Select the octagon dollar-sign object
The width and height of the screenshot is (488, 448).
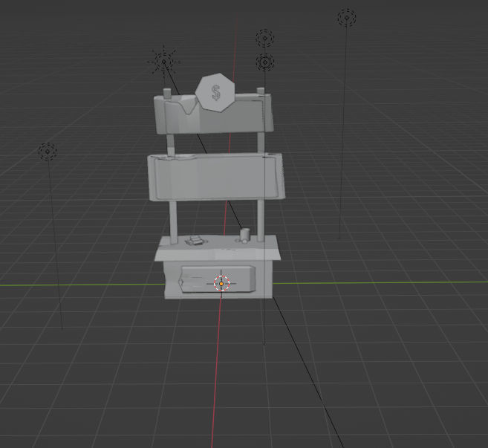tap(215, 92)
